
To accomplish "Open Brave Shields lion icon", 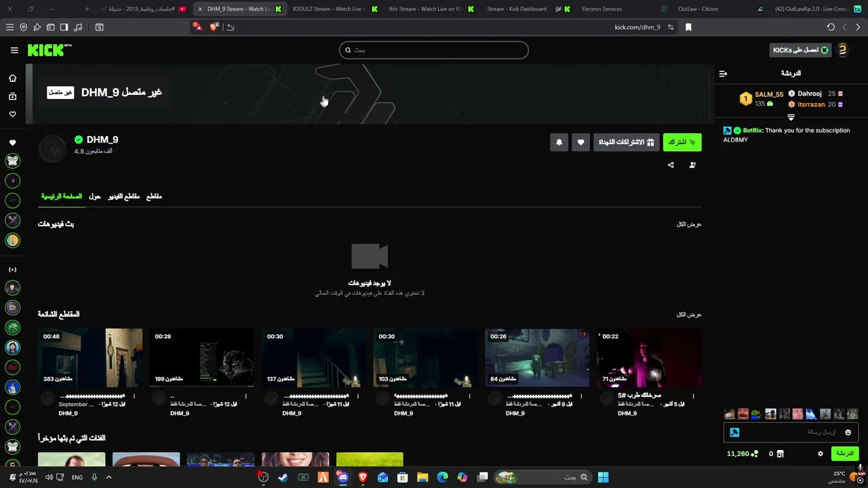I will (214, 27).
